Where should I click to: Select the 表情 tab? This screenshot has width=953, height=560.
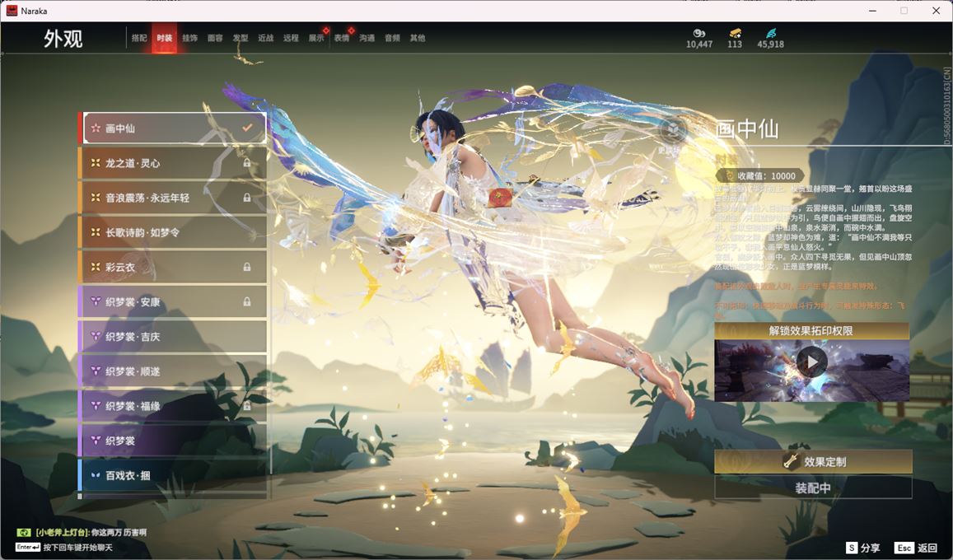pos(342,38)
